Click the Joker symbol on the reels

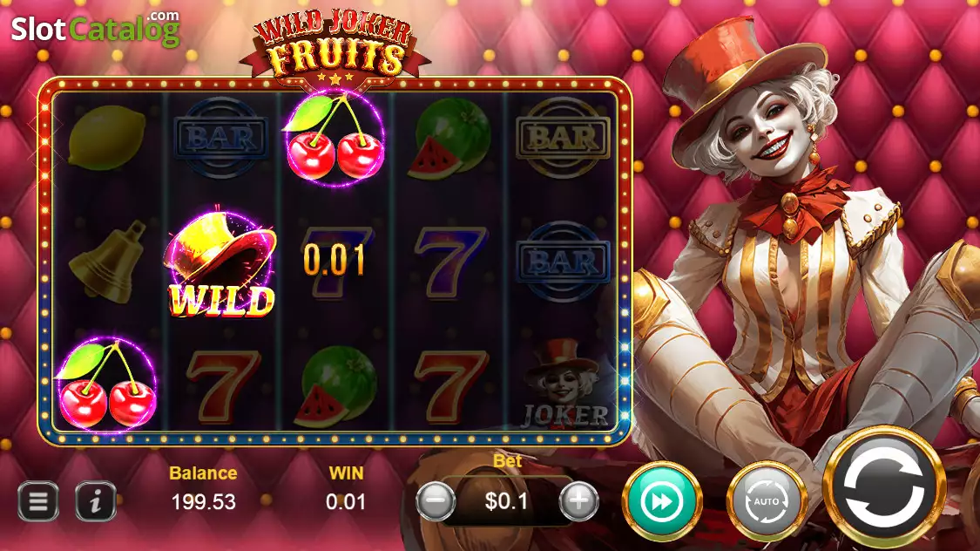(x=564, y=384)
